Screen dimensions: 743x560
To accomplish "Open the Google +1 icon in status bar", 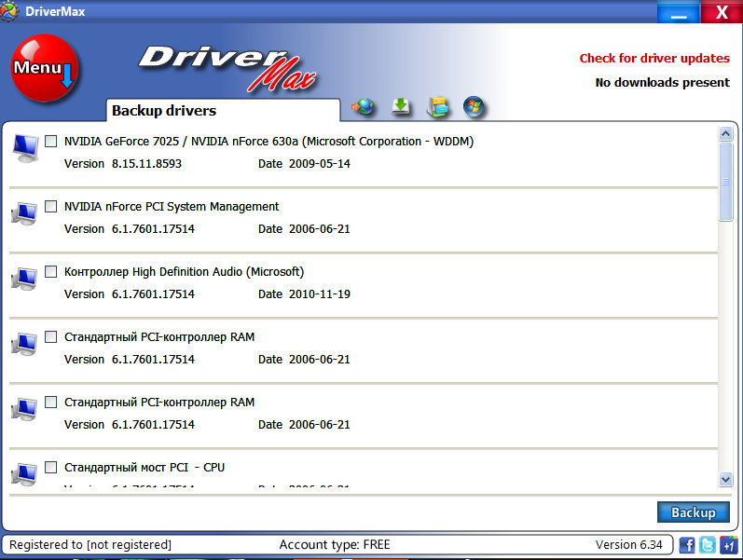I will point(728,545).
